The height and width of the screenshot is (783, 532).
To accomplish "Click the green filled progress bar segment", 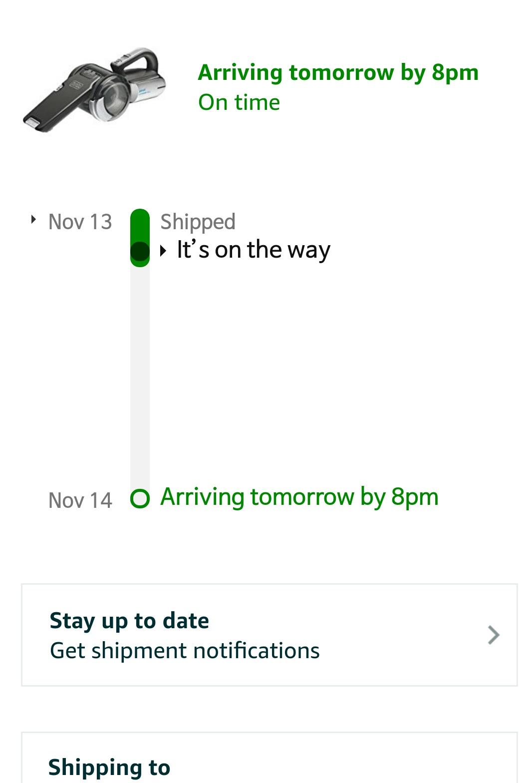I will [x=140, y=225].
